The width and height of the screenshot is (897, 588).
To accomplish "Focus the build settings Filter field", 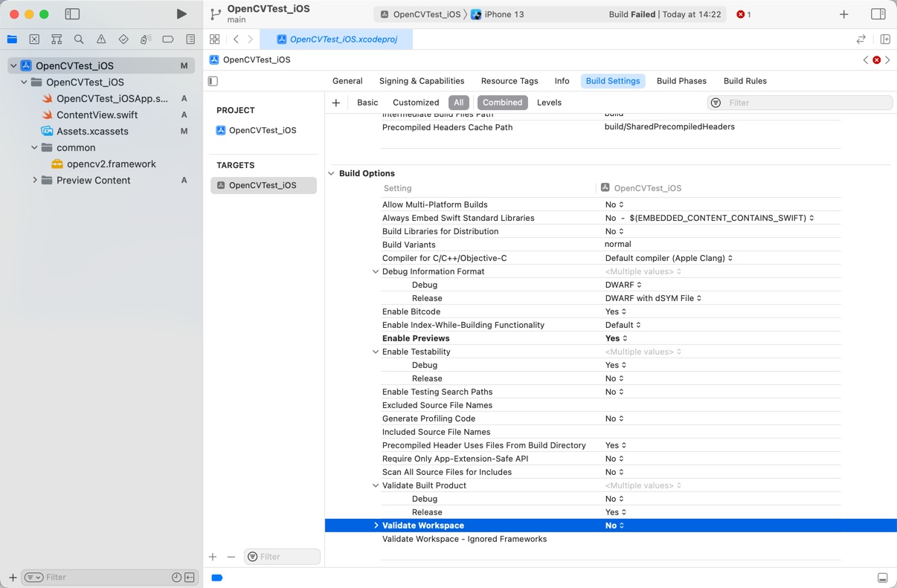I will coord(800,103).
